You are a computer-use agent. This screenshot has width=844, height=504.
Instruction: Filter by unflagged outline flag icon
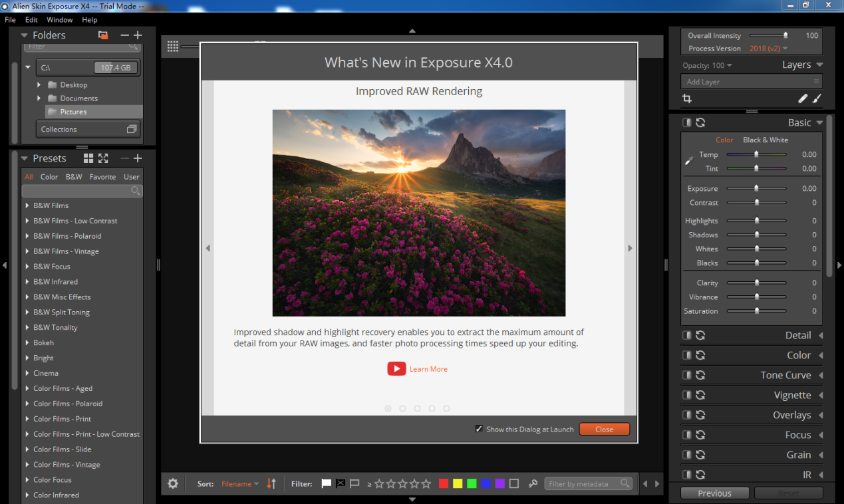pos(354,483)
